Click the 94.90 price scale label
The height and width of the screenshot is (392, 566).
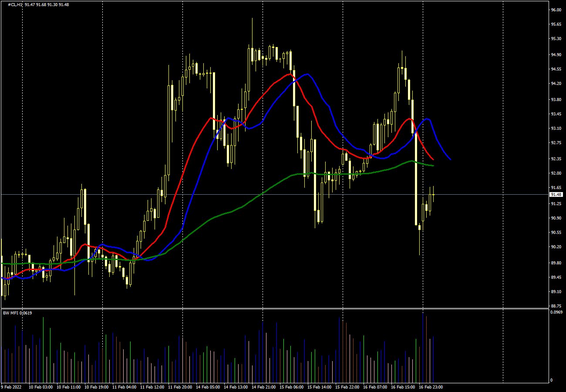pos(556,55)
